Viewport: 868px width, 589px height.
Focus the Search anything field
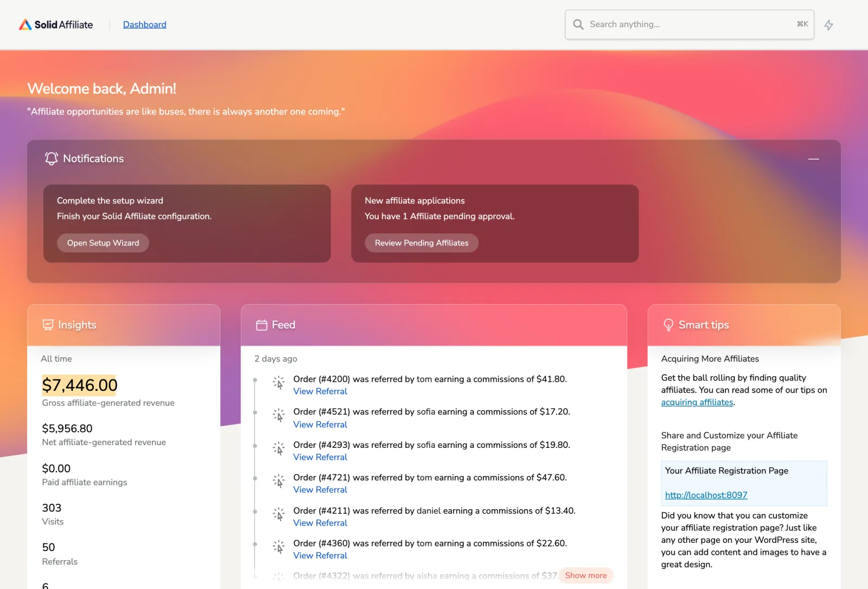click(690, 24)
